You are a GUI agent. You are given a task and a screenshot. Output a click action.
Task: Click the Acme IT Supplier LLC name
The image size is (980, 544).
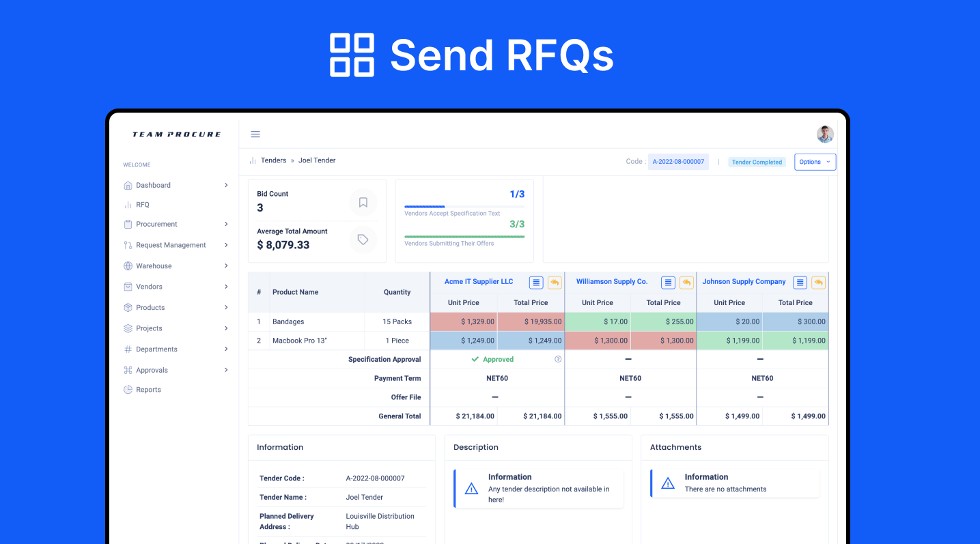479,282
